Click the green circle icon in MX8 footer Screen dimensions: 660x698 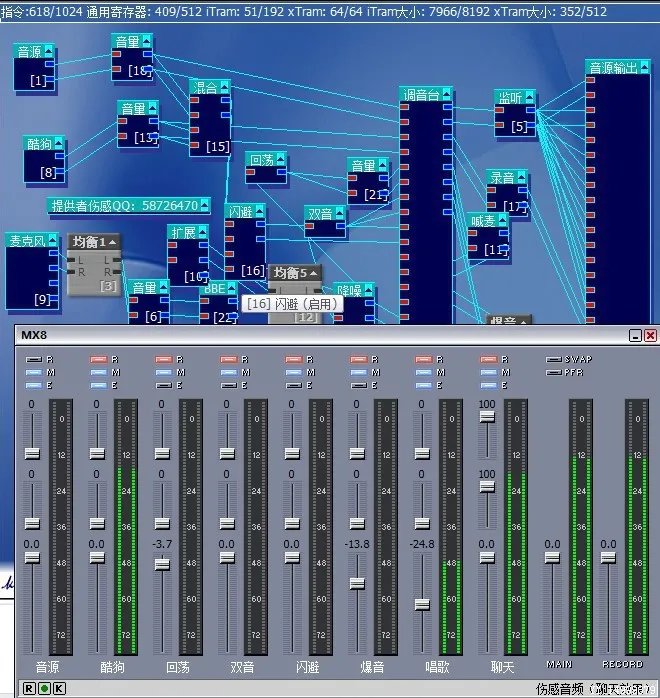click(44, 688)
